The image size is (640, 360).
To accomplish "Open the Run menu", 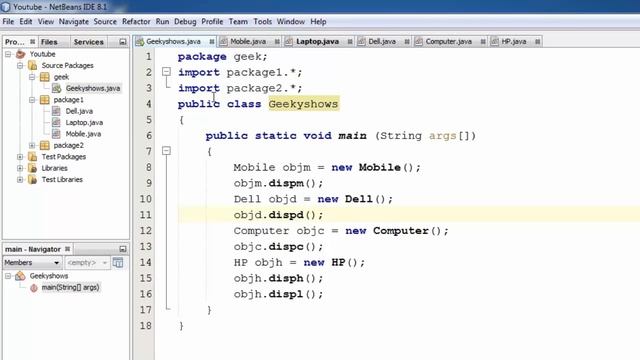I will point(162,22).
